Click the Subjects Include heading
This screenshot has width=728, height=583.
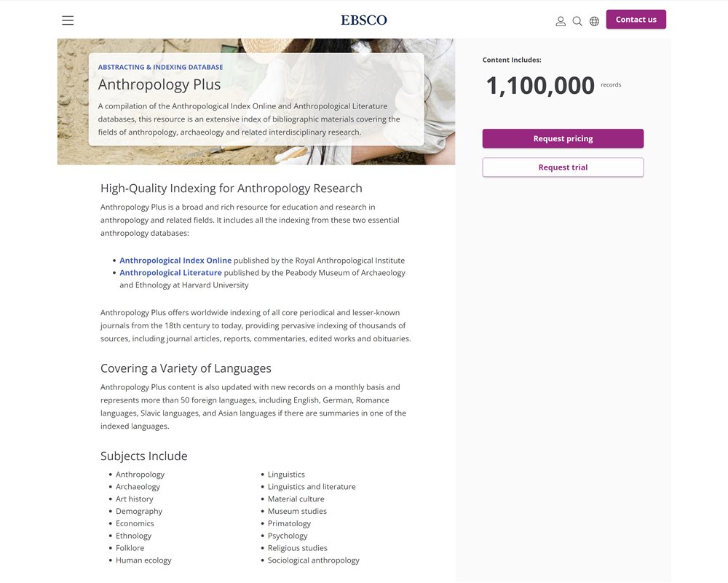point(143,456)
